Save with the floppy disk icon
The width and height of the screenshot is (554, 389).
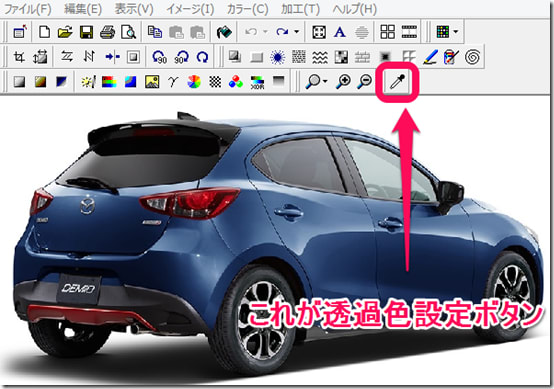(x=86, y=32)
